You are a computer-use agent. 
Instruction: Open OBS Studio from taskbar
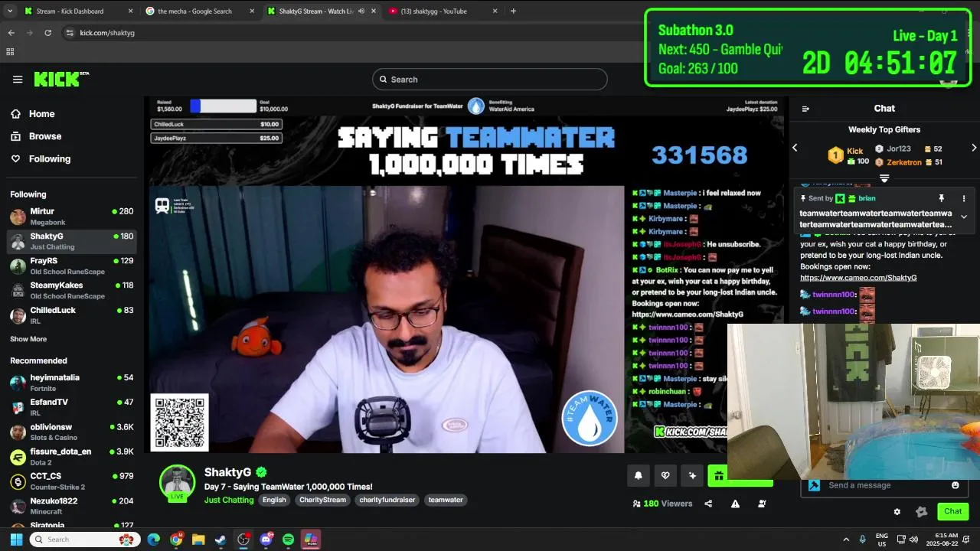(x=243, y=540)
